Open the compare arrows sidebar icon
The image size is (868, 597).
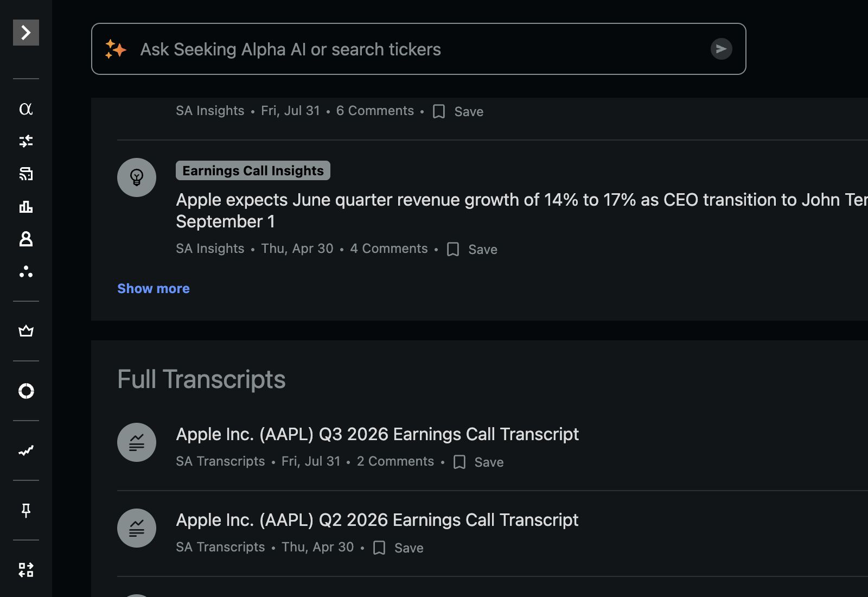tap(26, 142)
